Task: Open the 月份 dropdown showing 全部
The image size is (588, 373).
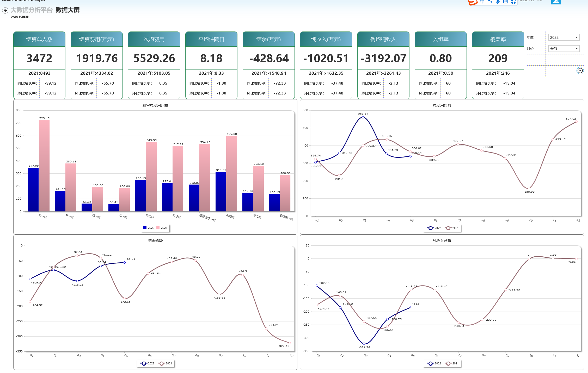Action: [564, 49]
